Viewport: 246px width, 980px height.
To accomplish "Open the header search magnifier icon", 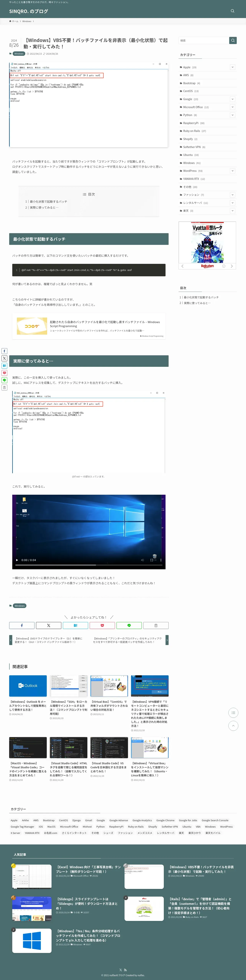I will [x=232, y=11].
